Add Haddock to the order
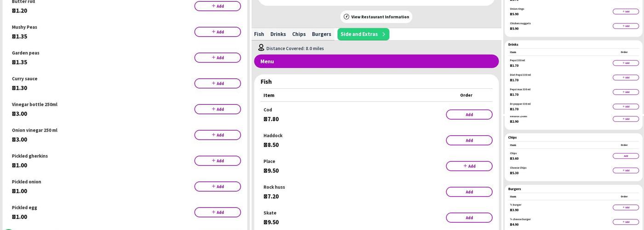Viewport: 644px width, 230px height. click(x=469, y=140)
